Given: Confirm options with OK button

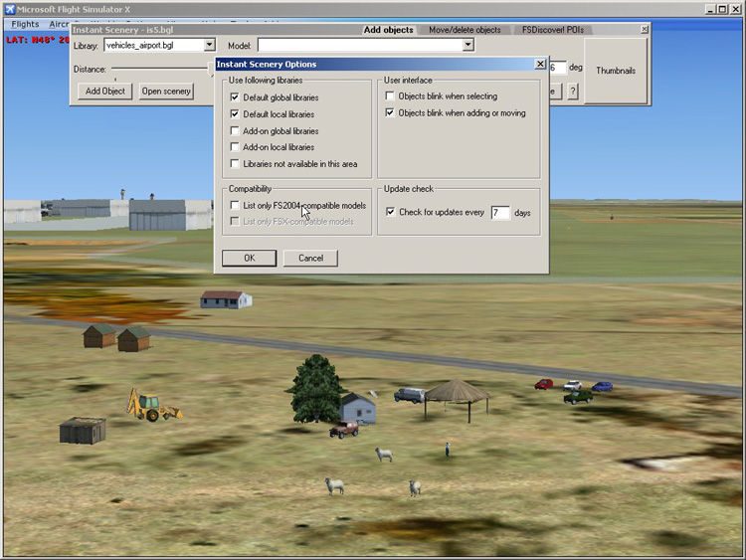Looking at the screenshot, I should [x=250, y=258].
